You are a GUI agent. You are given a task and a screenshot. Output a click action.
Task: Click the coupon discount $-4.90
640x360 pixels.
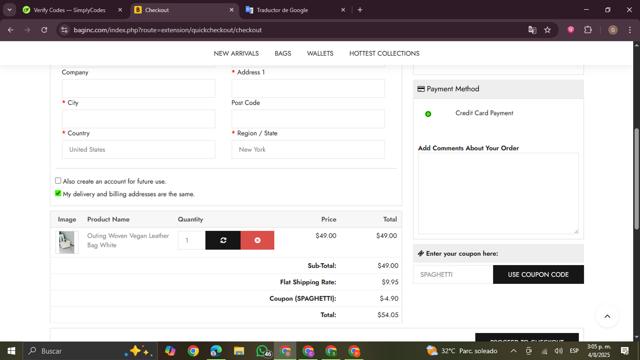pos(389,298)
